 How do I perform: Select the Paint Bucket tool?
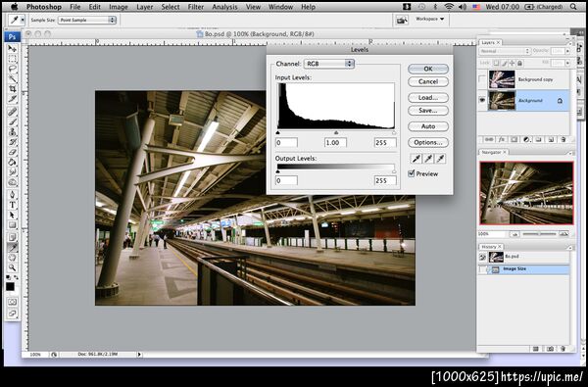point(13,163)
